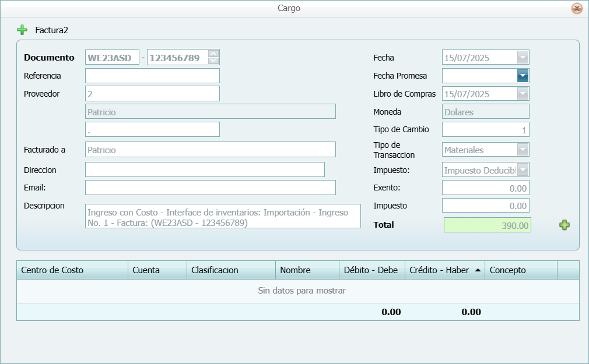Decrease the document number with down spinner
The width and height of the screenshot is (589, 364).
(x=213, y=61)
